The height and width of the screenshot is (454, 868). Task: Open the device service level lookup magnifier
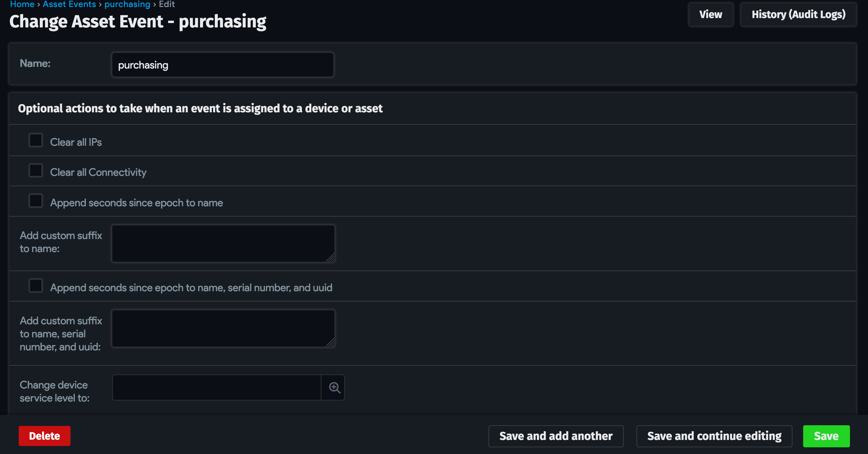334,387
